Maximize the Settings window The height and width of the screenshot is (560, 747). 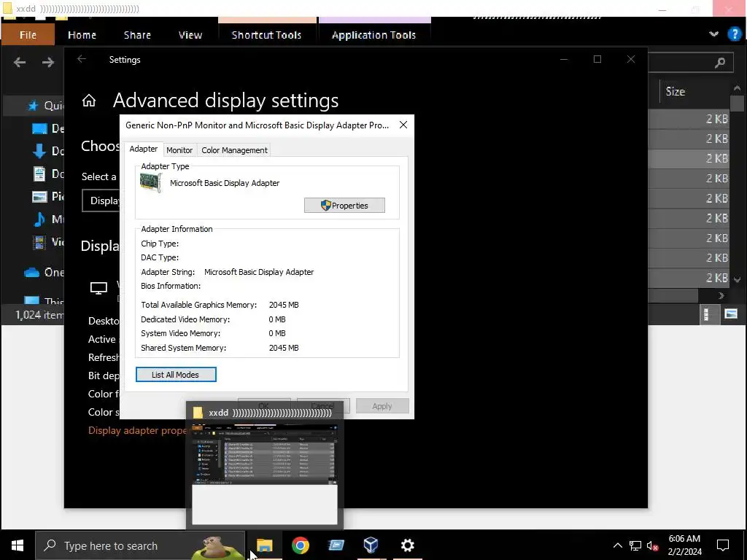pyautogui.click(x=597, y=59)
